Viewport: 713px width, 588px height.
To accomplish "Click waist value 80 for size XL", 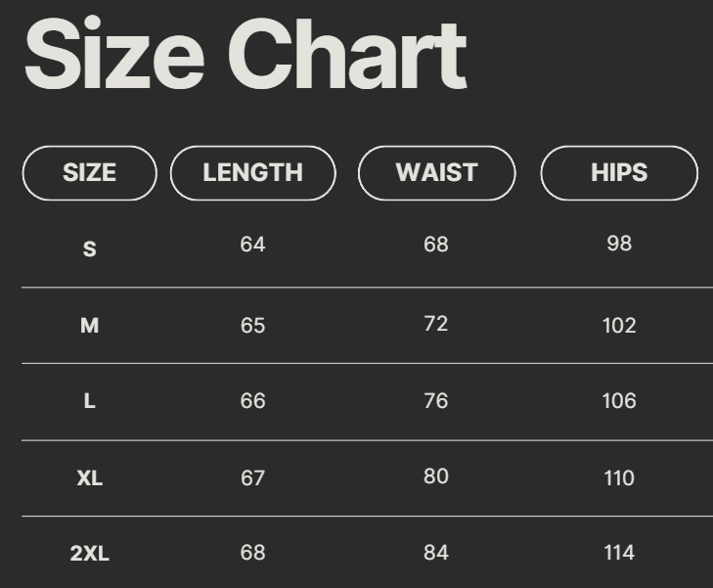I will [436, 476].
